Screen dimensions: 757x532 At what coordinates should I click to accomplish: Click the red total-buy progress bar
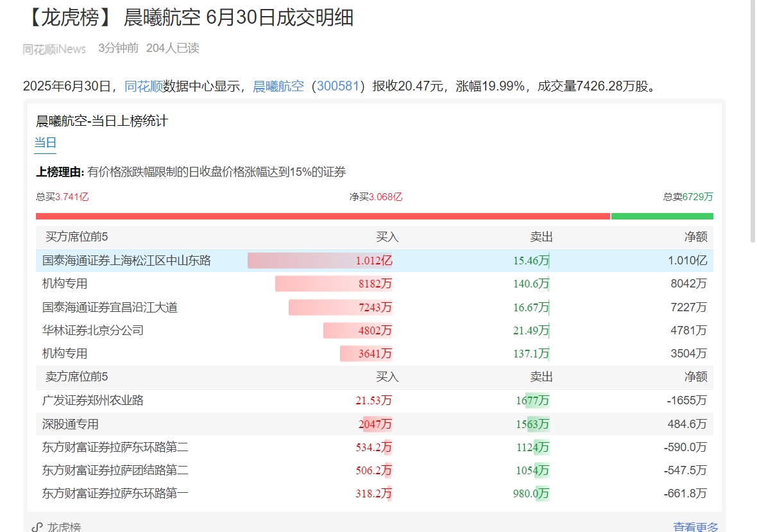(323, 216)
